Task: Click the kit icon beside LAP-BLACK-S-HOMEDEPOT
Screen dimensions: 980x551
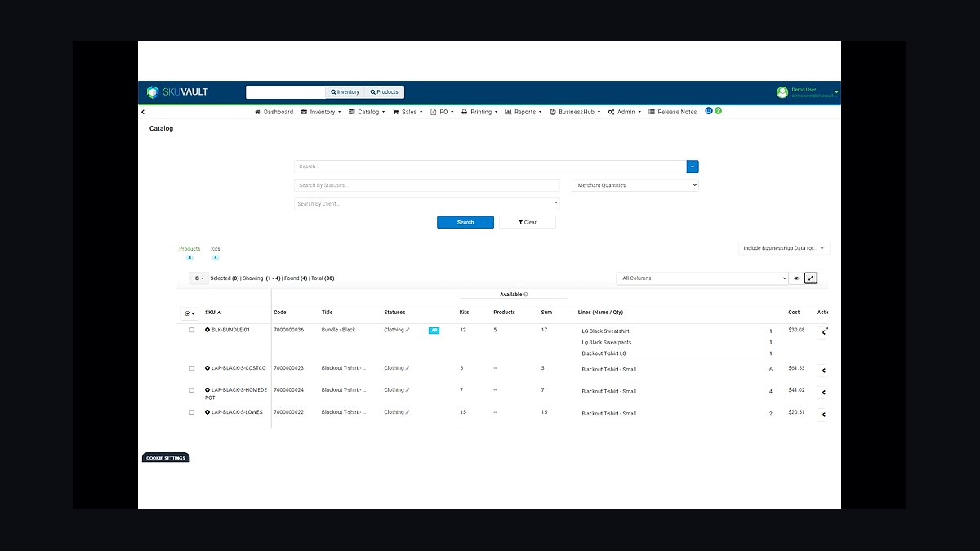Action: click(207, 390)
